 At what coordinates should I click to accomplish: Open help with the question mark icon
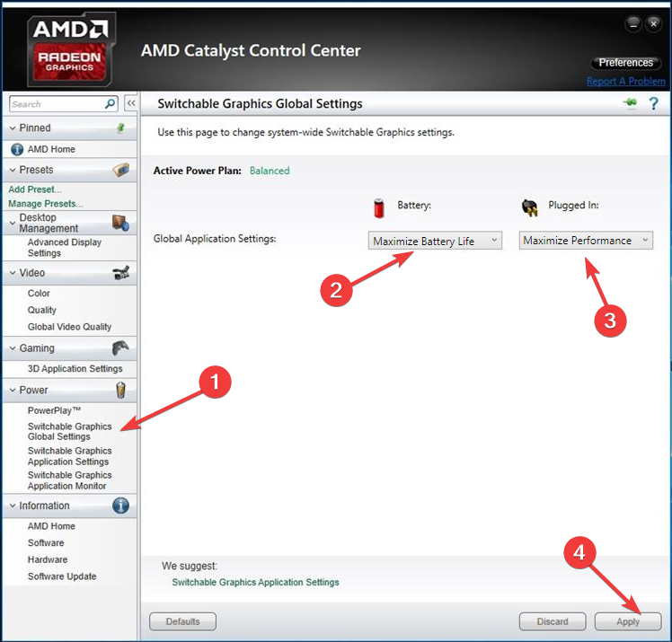coord(653,103)
